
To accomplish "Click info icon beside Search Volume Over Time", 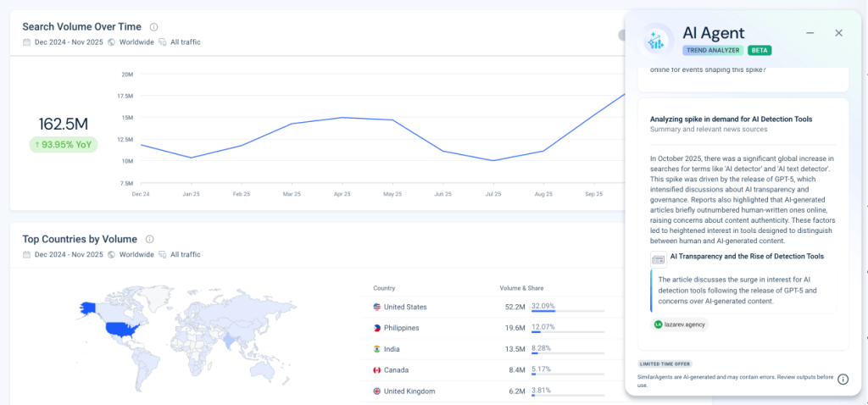I will point(153,27).
